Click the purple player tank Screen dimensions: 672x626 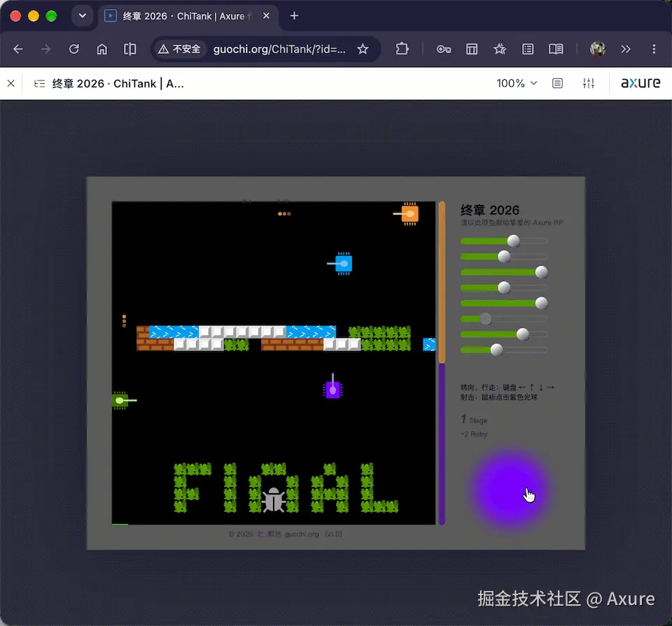[332, 387]
